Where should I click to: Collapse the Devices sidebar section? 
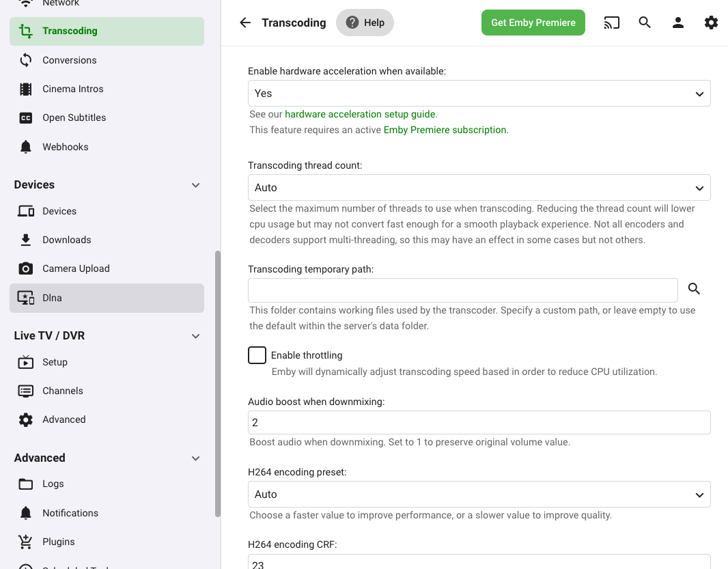click(195, 185)
